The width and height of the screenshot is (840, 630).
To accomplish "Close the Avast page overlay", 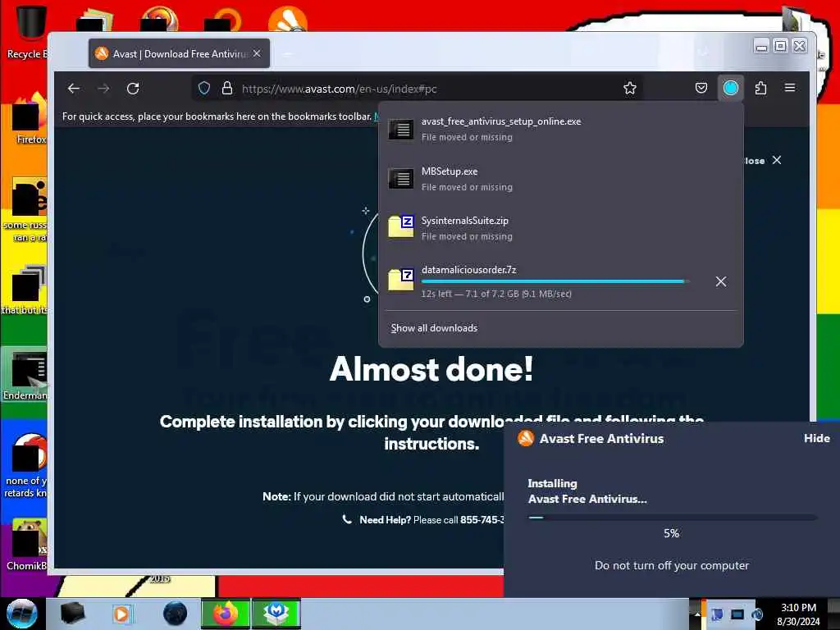I will [777, 160].
